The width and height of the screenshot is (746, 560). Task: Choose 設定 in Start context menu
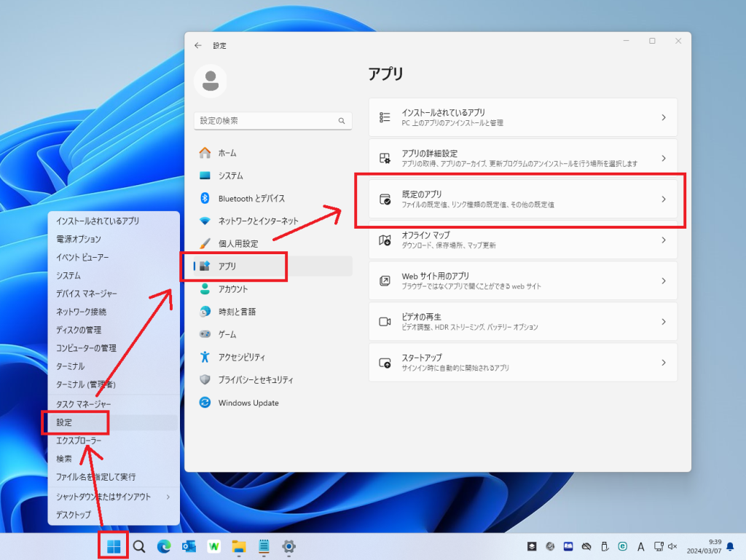click(x=114, y=422)
